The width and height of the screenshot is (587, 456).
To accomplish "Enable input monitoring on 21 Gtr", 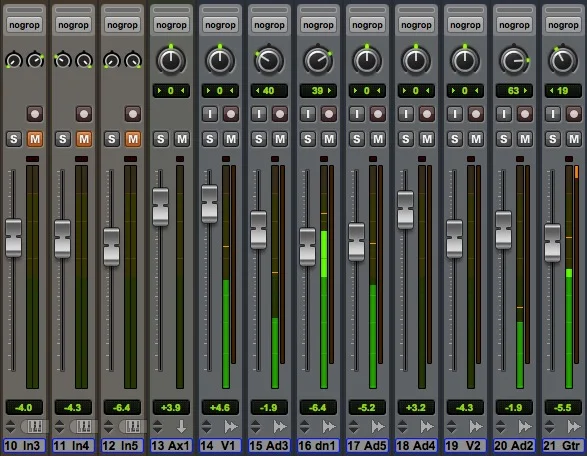I will click(x=553, y=114).
